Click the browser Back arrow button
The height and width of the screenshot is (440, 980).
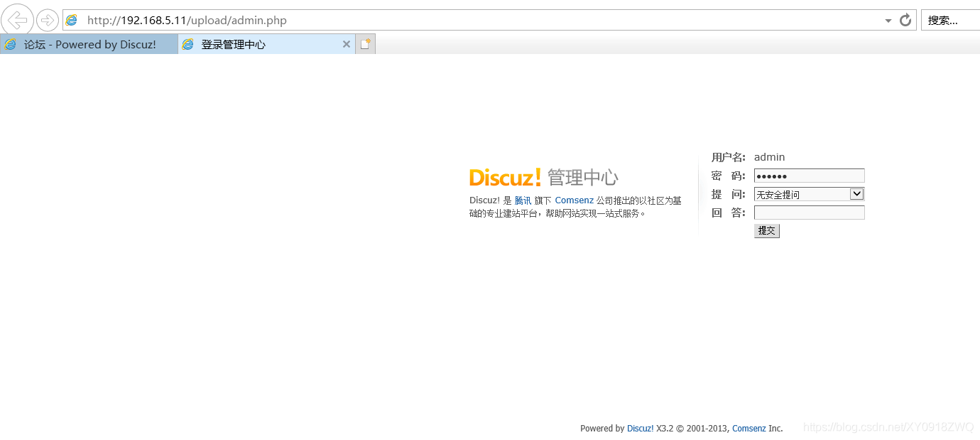[x=17, y=19]
